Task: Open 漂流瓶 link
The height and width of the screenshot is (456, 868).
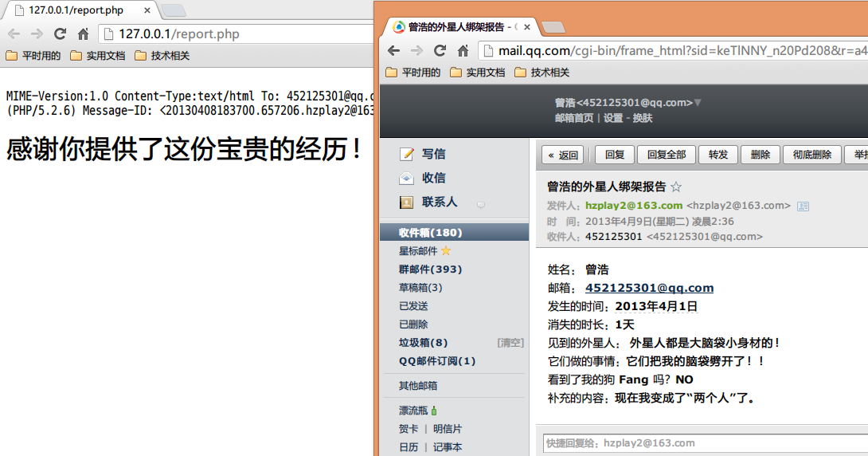Action: tap(413, 411)
